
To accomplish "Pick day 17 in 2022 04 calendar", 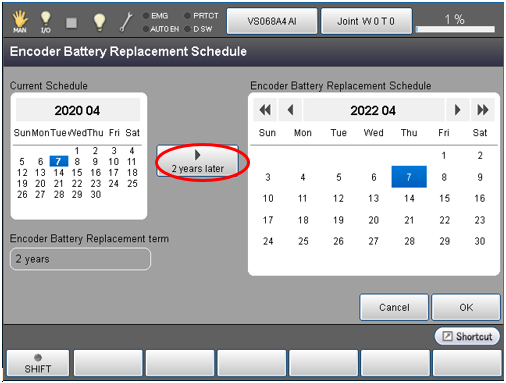I will pyautogui.click(x=268, y=220).
